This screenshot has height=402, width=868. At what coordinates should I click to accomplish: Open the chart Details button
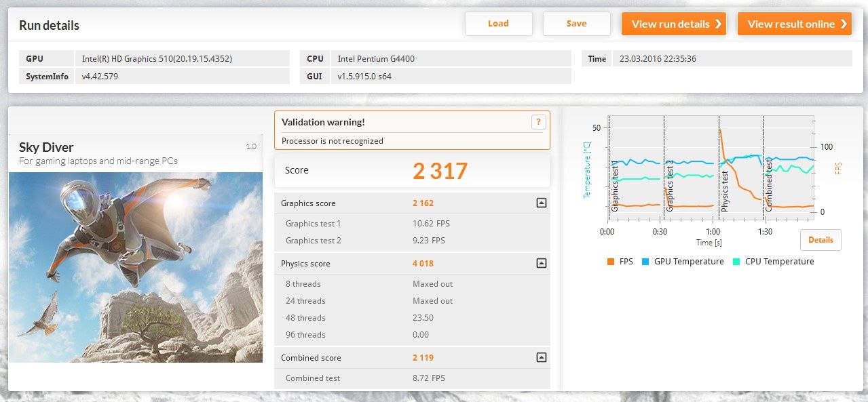tap(820, 240)
